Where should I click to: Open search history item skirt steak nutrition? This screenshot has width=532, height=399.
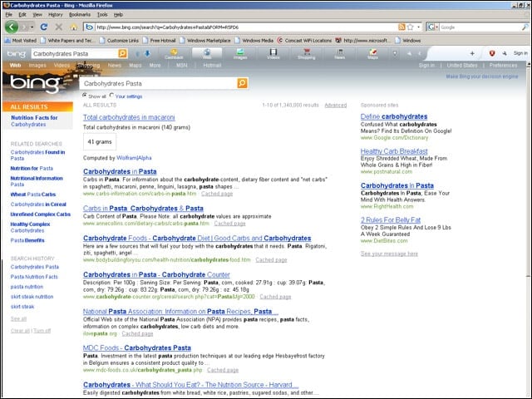click(x=32, y=297)
